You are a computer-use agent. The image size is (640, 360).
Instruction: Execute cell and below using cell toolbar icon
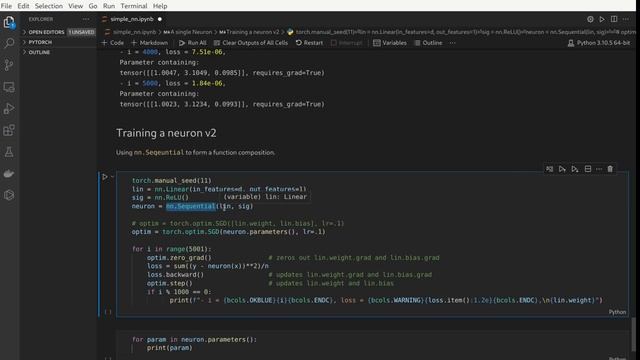[575, 169]
